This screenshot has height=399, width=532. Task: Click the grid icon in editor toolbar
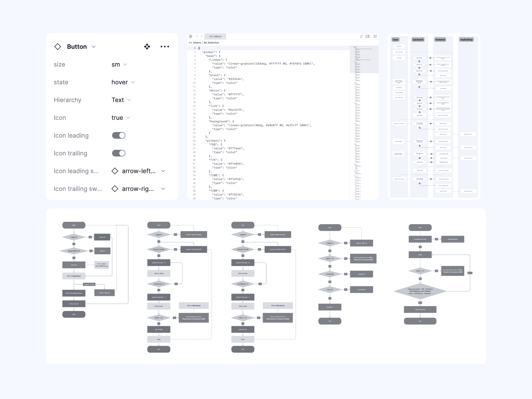pos(190,36)
